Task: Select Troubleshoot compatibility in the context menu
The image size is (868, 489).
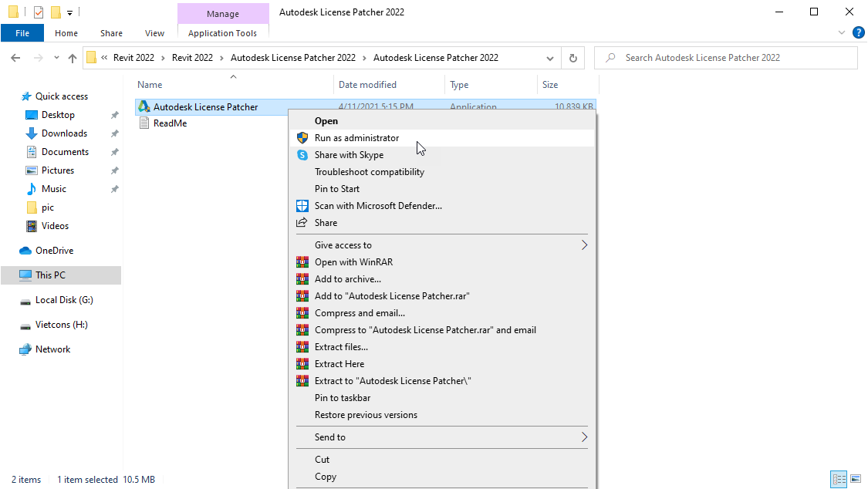Action: click(370, 172)
